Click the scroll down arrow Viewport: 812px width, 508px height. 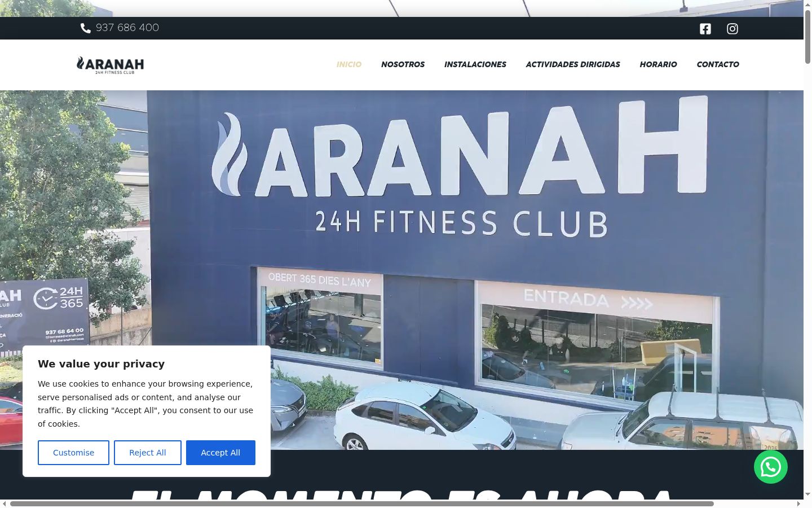point(807,494)
